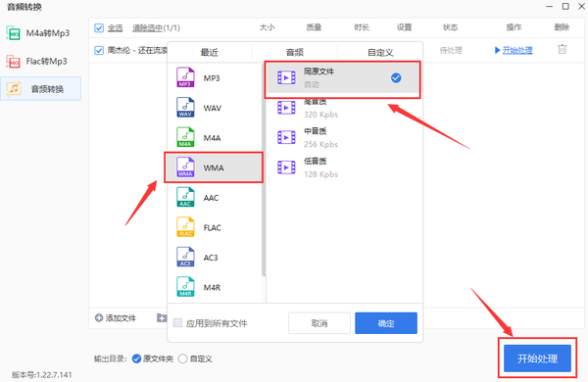Switch to the 最近 tab

[210, 53]
